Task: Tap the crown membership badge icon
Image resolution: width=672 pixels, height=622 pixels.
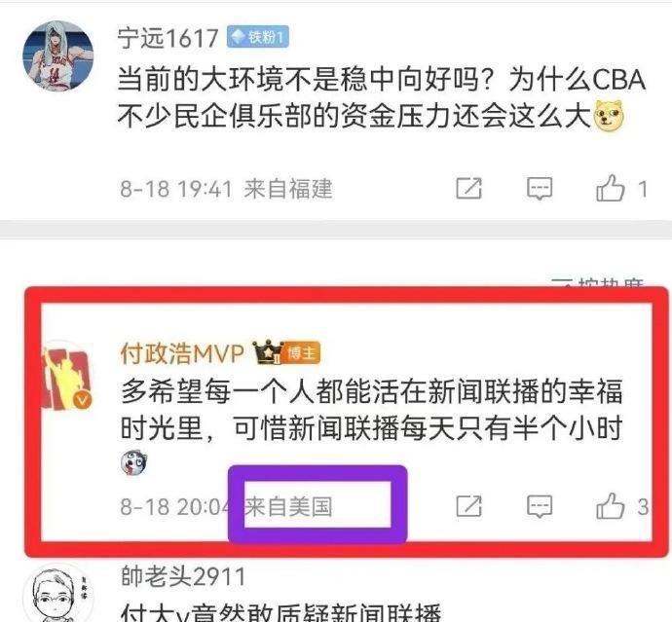Action: tap(267, 352)
